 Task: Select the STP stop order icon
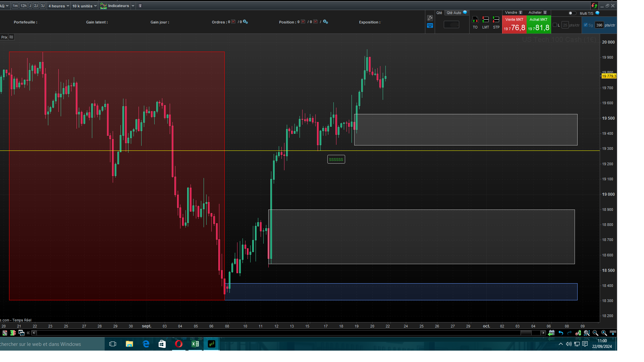pyautogui.click(x=496, y=20)
